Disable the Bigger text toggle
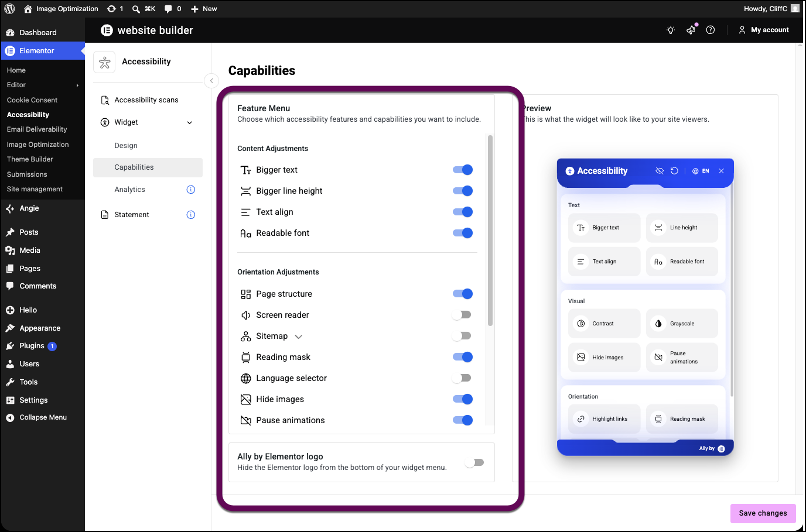The image size is (806, 532). click(x=463, y=170)
